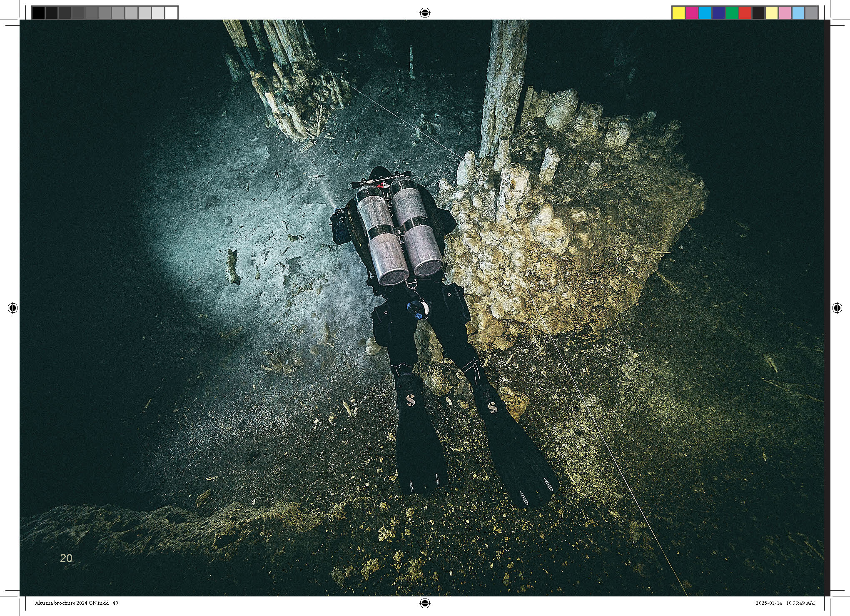The height and width of the screenshot is (616, 850).
Task: Click the light blue swatch in color bar
Action: [x=798, y=13]
